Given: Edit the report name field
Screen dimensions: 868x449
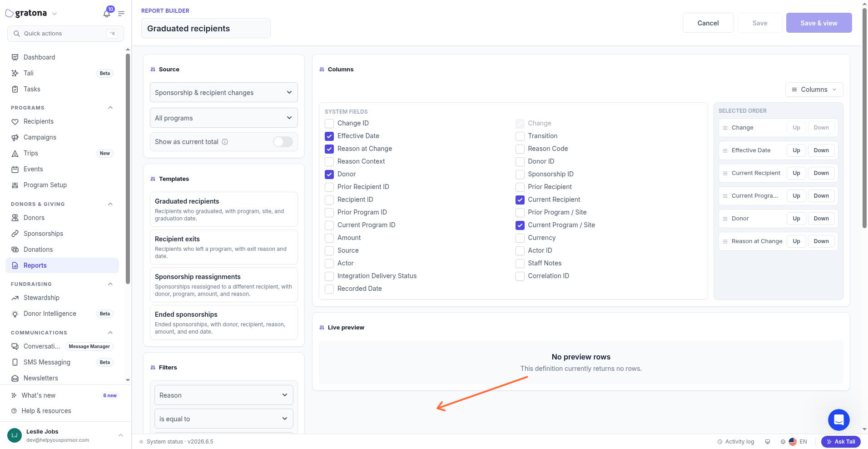Looking at the screenshot, I should click(x=206, y=28).
